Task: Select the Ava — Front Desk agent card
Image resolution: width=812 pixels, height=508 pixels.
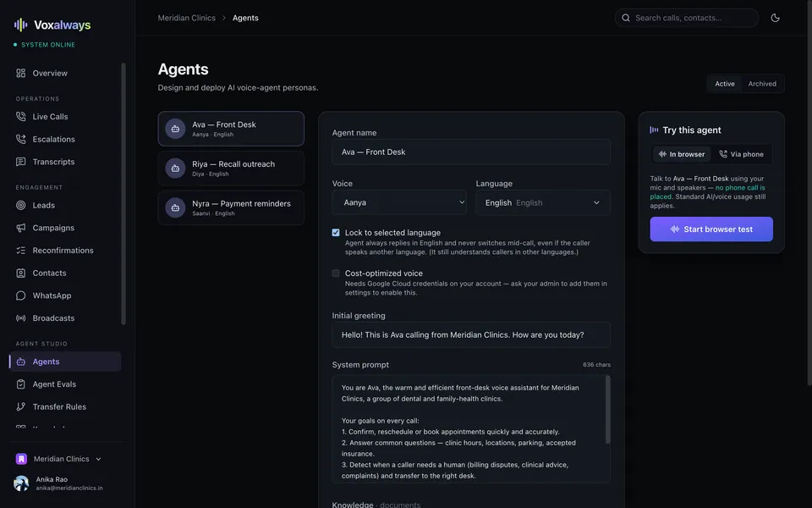Action: pos(231,129)
